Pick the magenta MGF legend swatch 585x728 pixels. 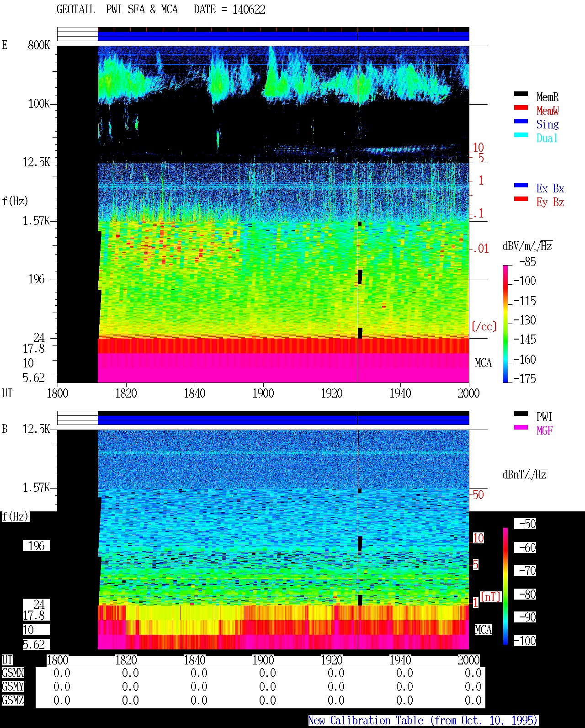(x=521, y=427)
